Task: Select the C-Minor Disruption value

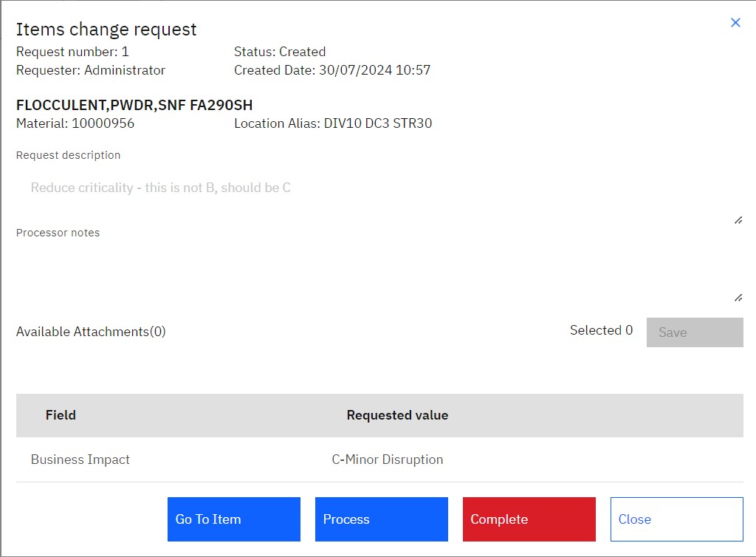Action: click(387, 459)
